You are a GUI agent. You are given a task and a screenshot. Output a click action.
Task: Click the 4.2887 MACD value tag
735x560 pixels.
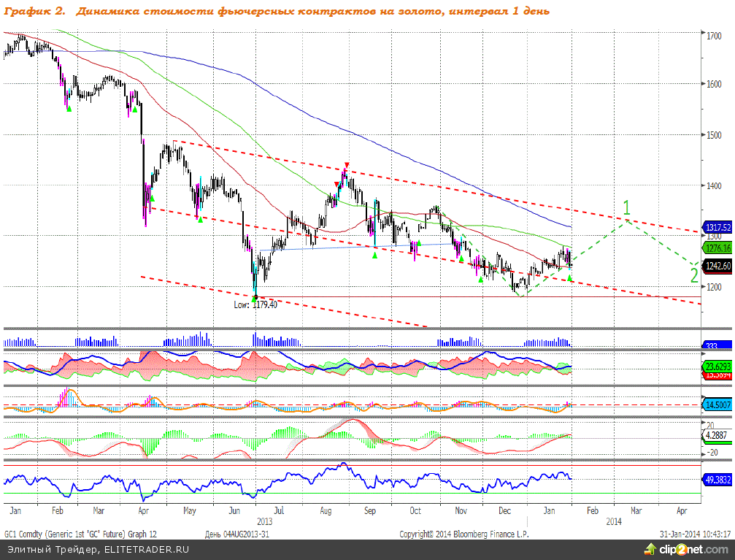tap(717, 434)
